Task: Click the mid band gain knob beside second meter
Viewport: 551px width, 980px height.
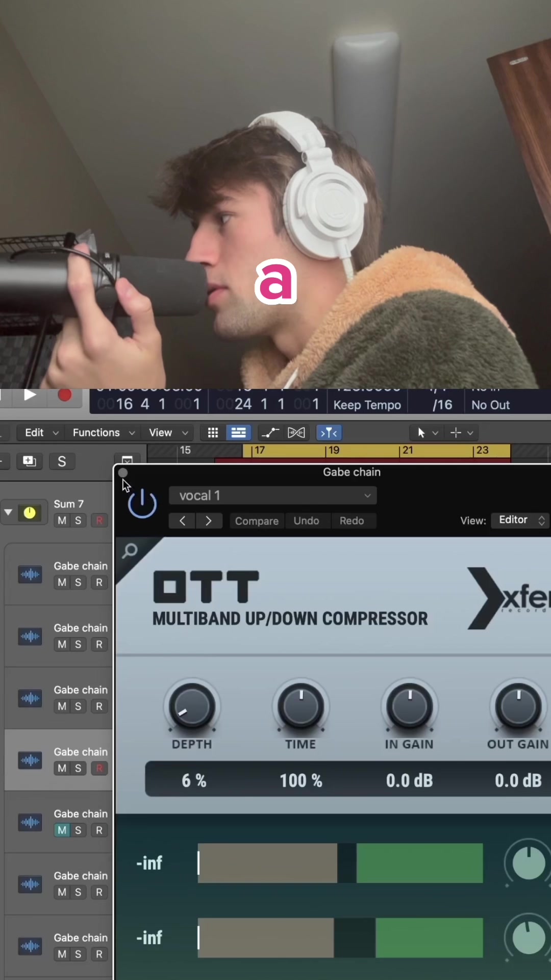Action: pyautogui.click(x=529, y=937)
